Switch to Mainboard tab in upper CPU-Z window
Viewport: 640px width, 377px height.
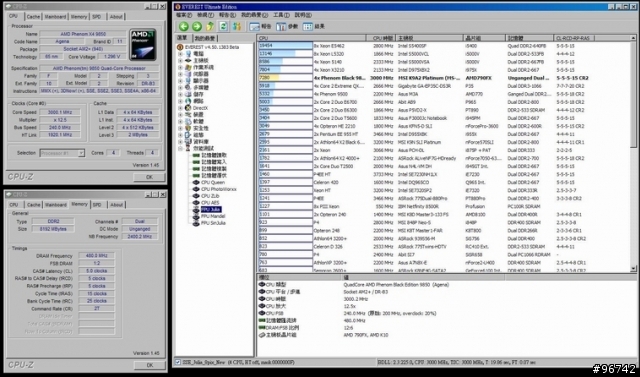(56, 17)
